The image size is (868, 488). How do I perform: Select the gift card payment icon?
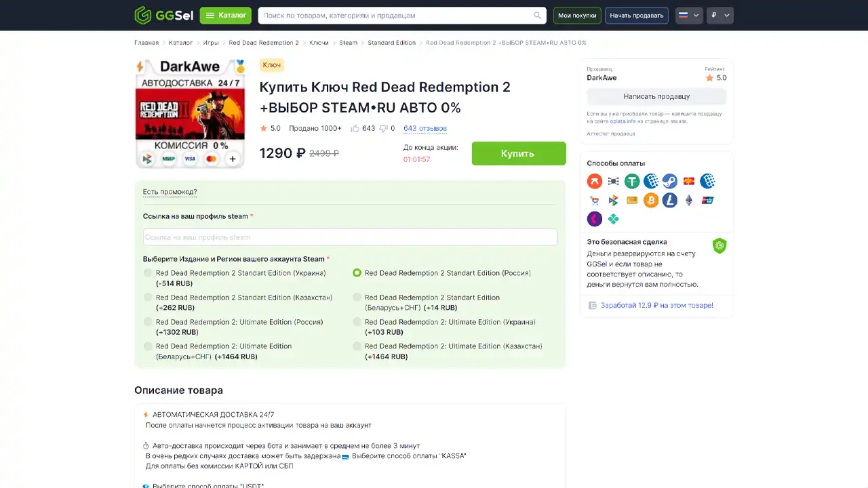[x=689, y=181]
